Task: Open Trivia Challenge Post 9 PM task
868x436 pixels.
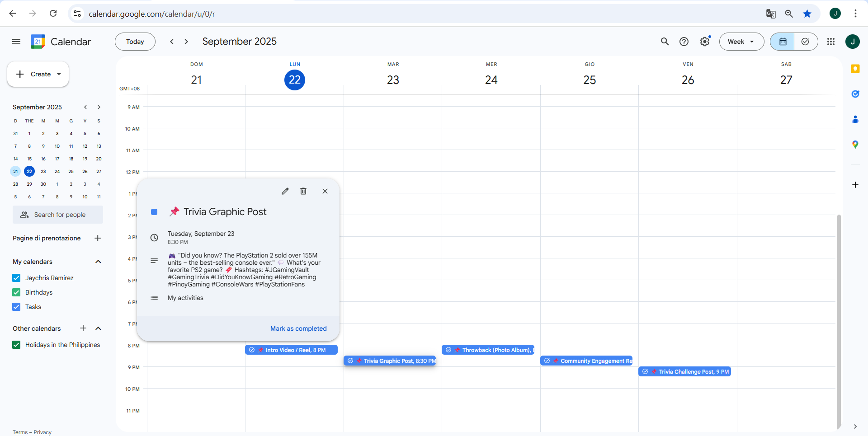Action: coord(684,371)
